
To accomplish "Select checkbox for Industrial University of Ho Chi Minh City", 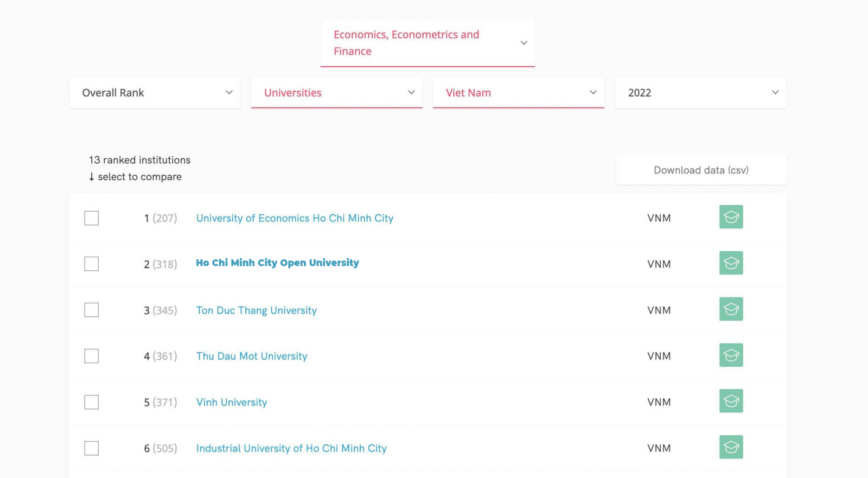I will [x=92, y=449].
